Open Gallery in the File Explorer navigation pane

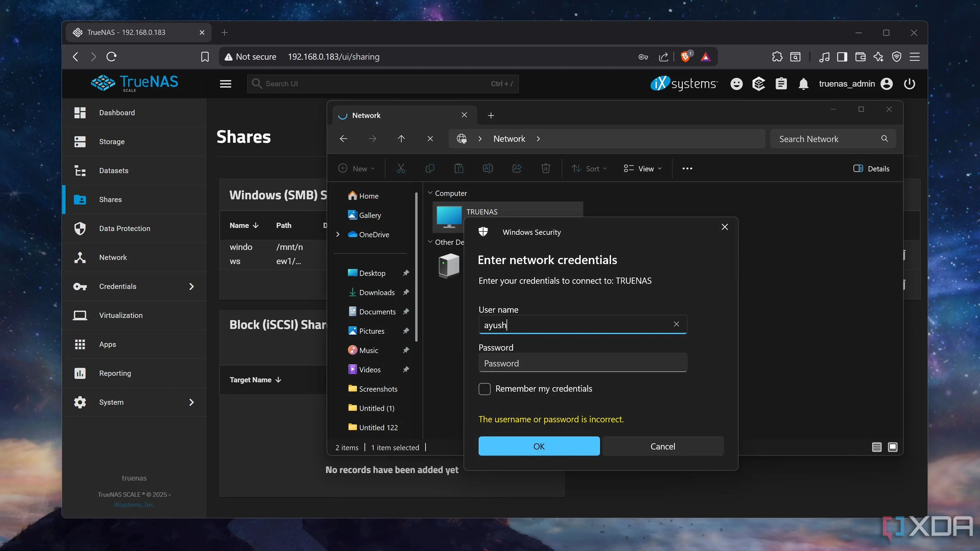(364, 215)
